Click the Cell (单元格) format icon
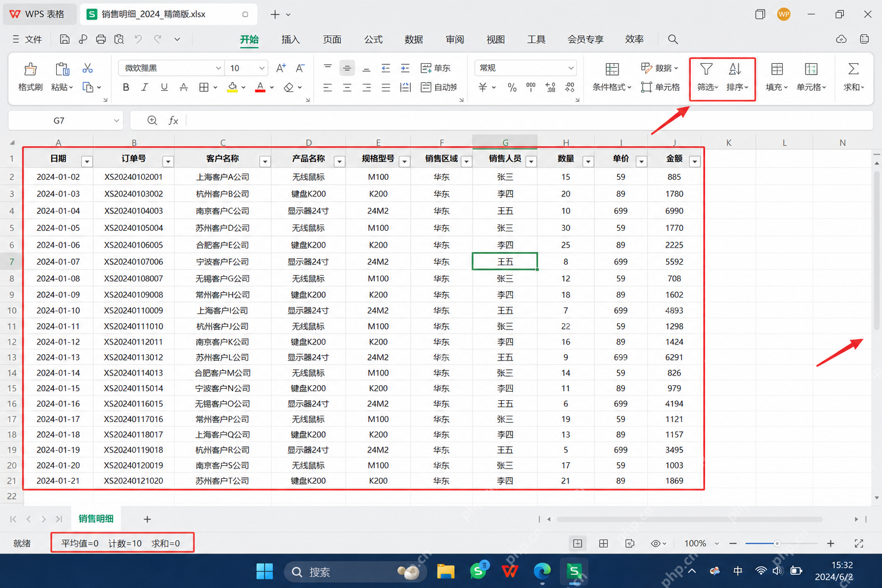This screenshot has height=588, width=882. click(x=811, y=69)
